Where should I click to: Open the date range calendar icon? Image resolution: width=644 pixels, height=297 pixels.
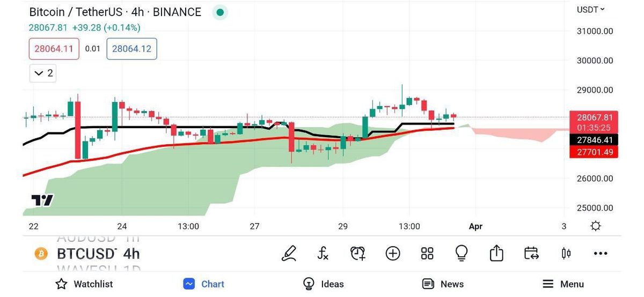pos(531,253)
